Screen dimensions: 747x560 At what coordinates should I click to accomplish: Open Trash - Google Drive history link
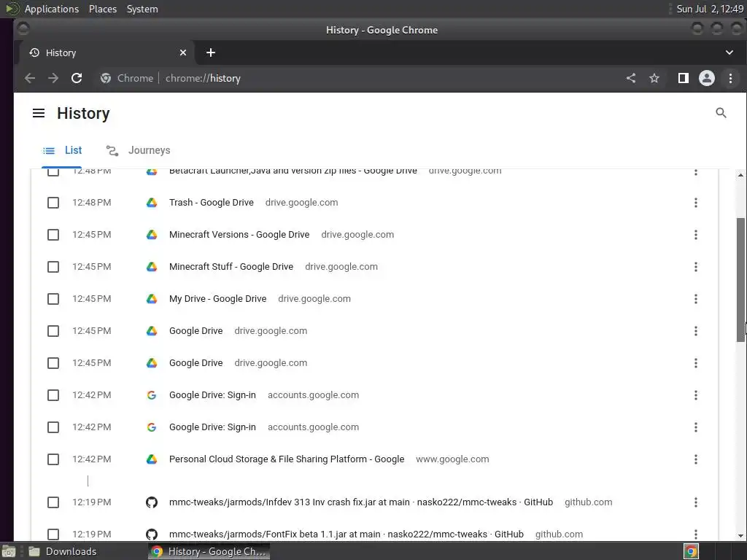click(211, 203)
